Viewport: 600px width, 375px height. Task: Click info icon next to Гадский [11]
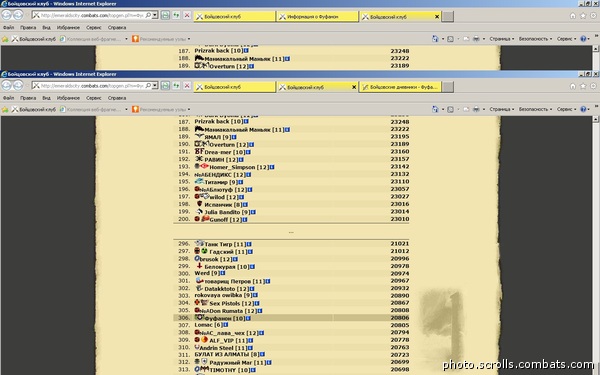[x=250, y=252]
